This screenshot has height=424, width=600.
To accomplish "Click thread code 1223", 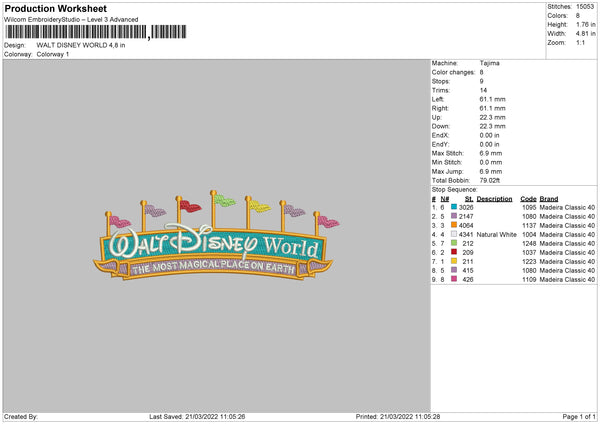I will pos(529,261).
